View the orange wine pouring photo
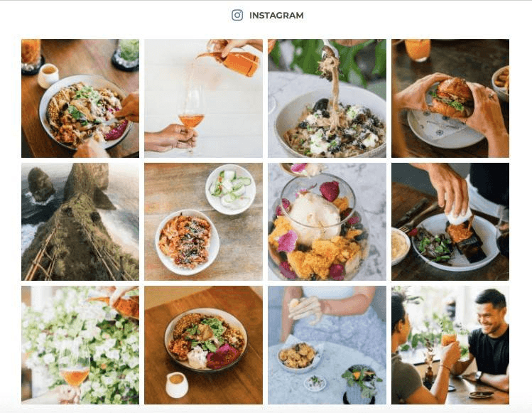Screen dimensions: 532x413 click(203, 99)
